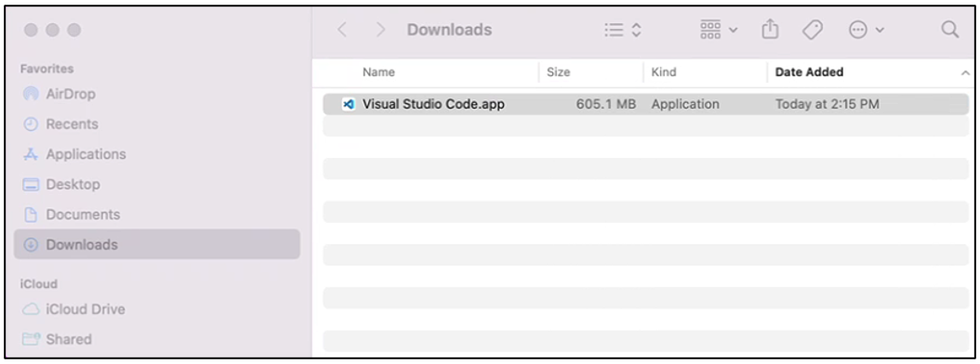The height and width of the screenshot is (364, 980).
Task: Click the back navigation arrow
Action: (x=342, y=30)
